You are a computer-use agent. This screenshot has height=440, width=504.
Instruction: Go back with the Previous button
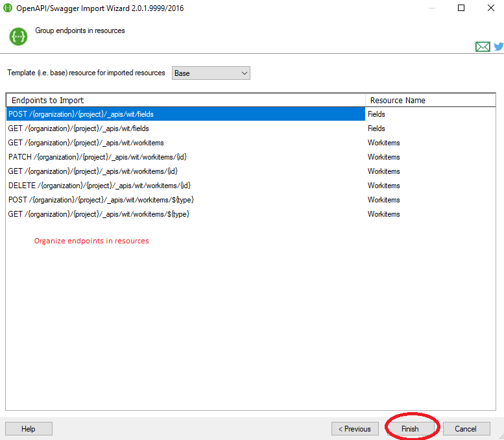[355, 429]
